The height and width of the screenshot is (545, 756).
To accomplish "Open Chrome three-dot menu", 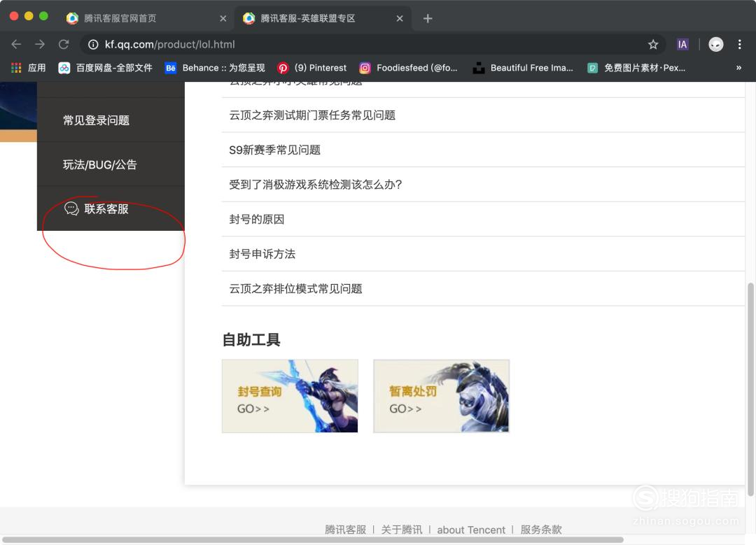I will 740,44.
